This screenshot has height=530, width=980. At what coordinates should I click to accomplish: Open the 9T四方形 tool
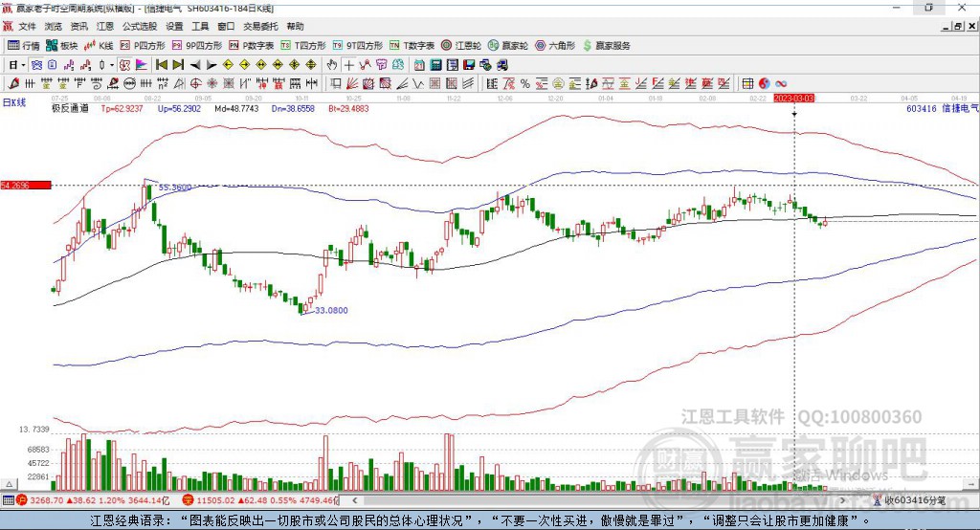coord(358,46)
